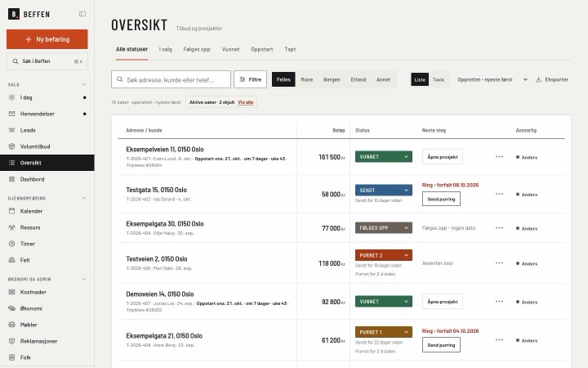Open Kostnader sidebar icon
The height and width of the screenshot is (368, 588).
tap(12, 292)
